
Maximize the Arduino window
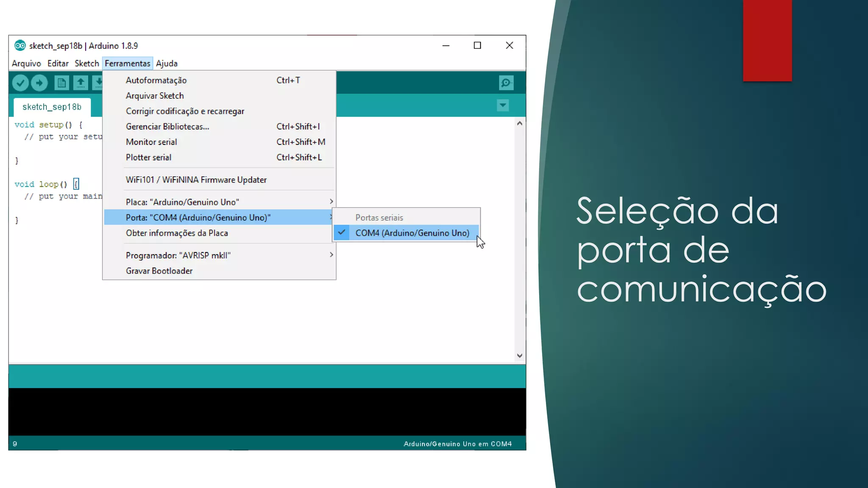pyautogui.click(x=477, y=46)
